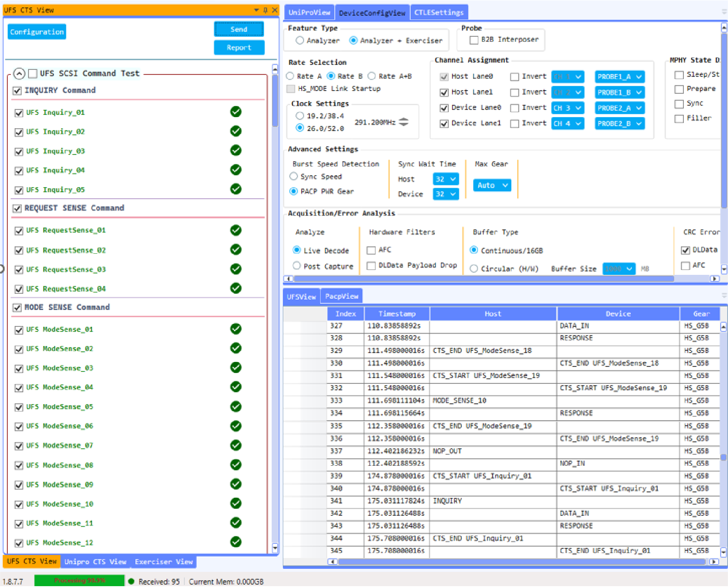Click the pass status icon for UFS RequestSense_03
This screenshot has height=588, width=728.
pyautogui.click(x=236, y=269)
